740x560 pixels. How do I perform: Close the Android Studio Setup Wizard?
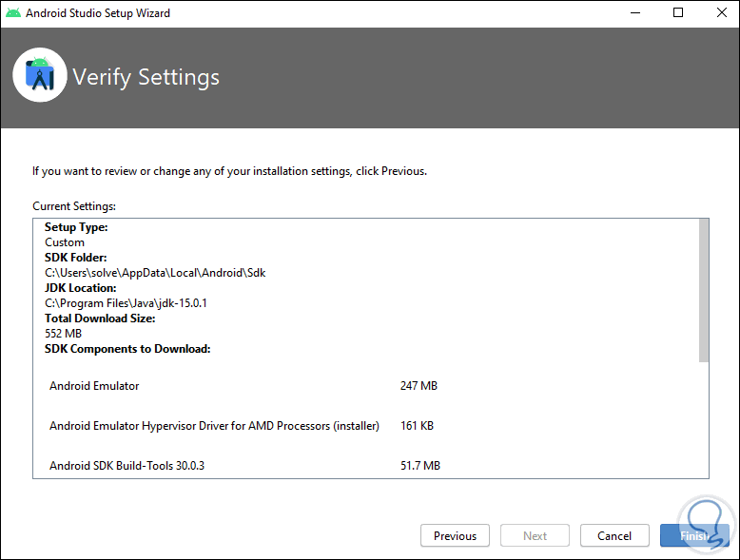pos(718,13)
